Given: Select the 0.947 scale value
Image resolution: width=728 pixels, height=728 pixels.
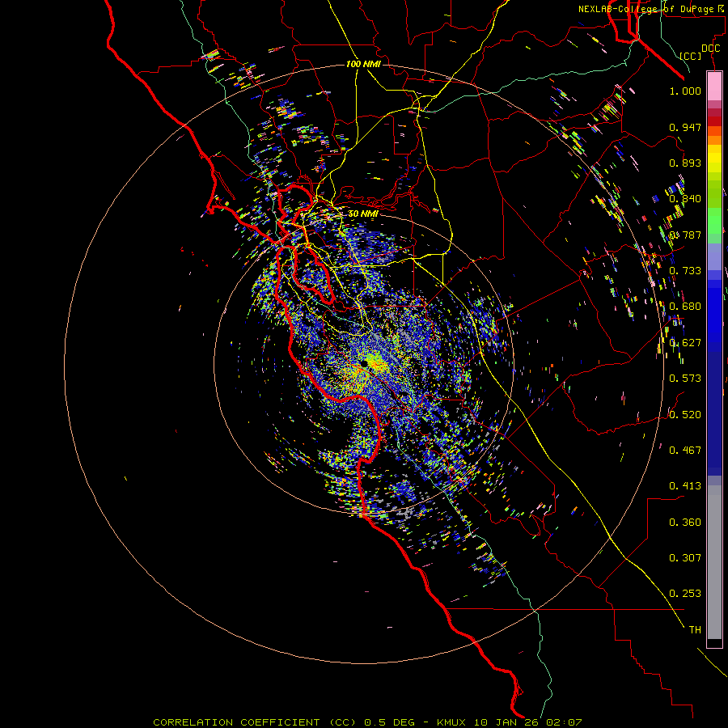Looking at the screenshot, I should click(685, 127).
